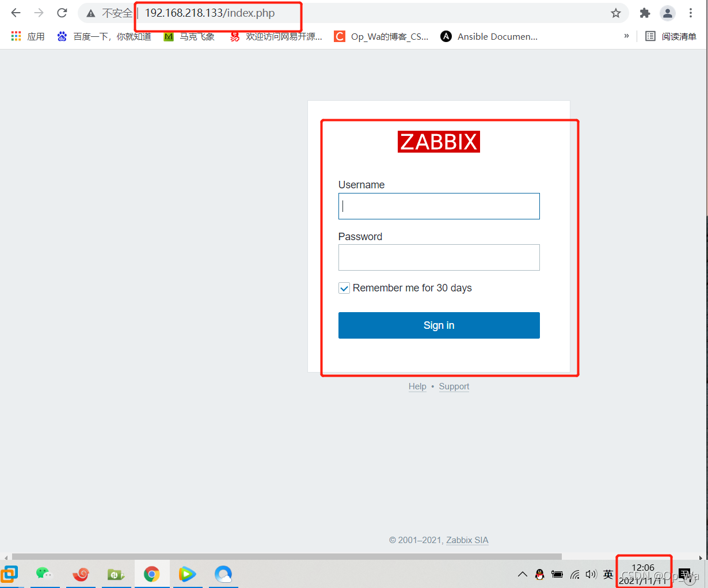Click the address bar URL 192.168.218.133/index.php
This screenshot has height=588, width=708.
click(x=210, y=13)
